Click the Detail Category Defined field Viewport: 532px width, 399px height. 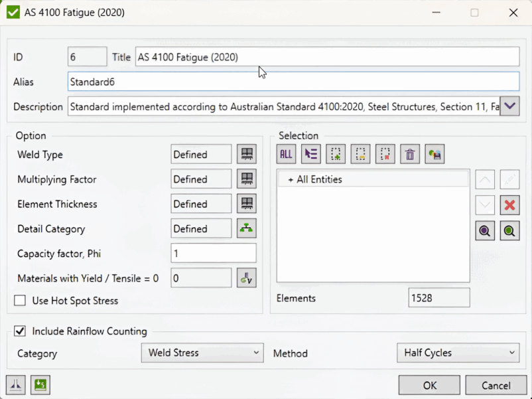[201, 228]
